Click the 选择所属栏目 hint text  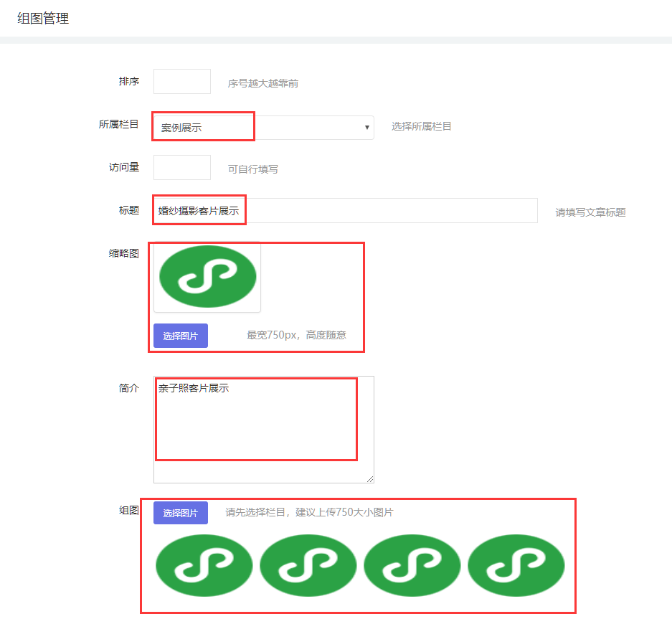click(x=421, y=126)
